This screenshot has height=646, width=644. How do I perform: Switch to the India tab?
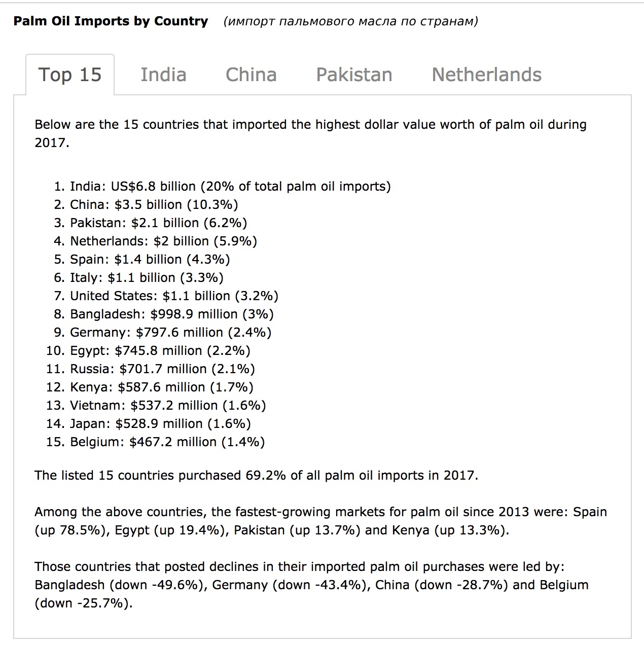click(163, 75)
